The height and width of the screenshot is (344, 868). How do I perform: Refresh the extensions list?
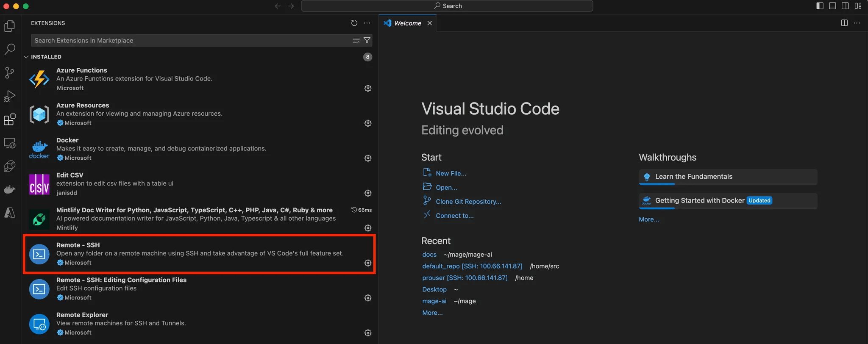click(354, 23)
